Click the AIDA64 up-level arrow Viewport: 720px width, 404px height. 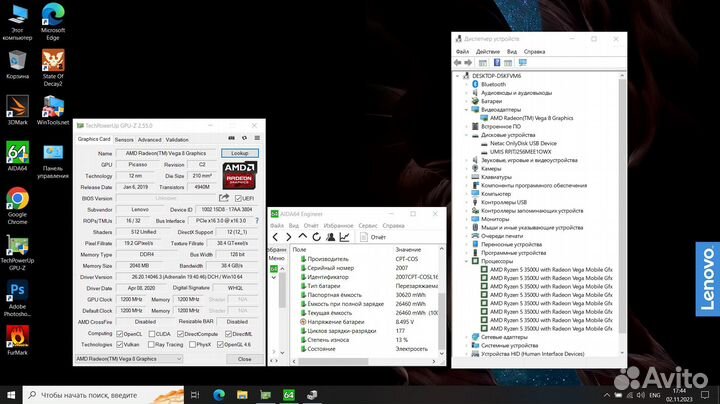[x=302, y=237]
